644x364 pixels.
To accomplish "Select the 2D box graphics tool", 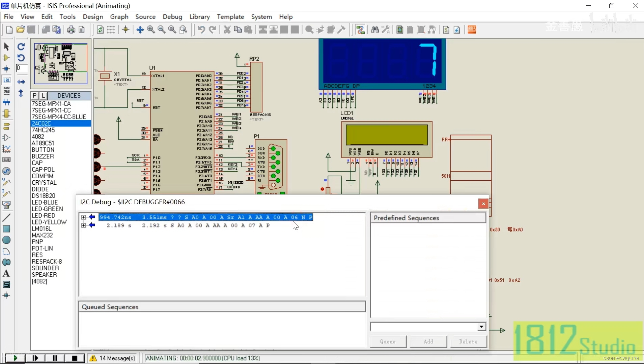I will [6, 229].
